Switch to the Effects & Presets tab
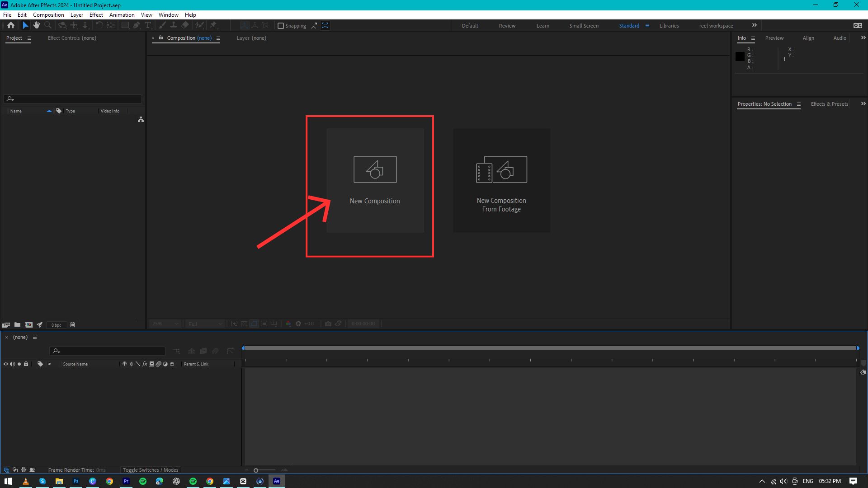The height and width of the screenshot is (488, 868). click(829, 104)
